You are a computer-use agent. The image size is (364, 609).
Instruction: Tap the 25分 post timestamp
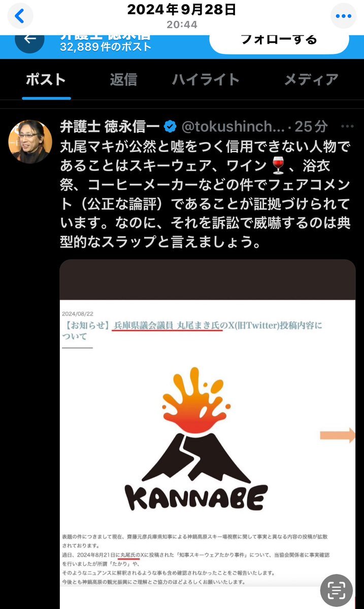click(311, 126)
